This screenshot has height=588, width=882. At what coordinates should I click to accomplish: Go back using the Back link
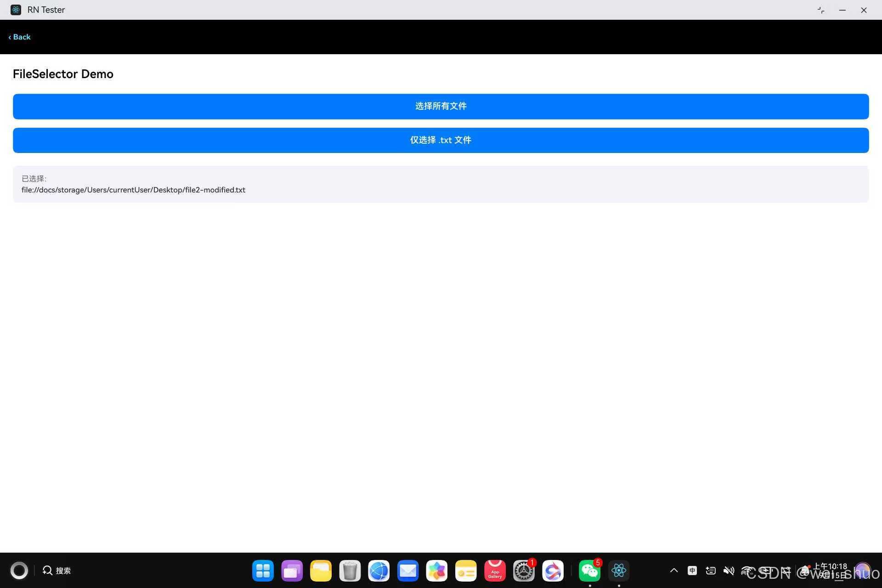[x=19, y=37]
